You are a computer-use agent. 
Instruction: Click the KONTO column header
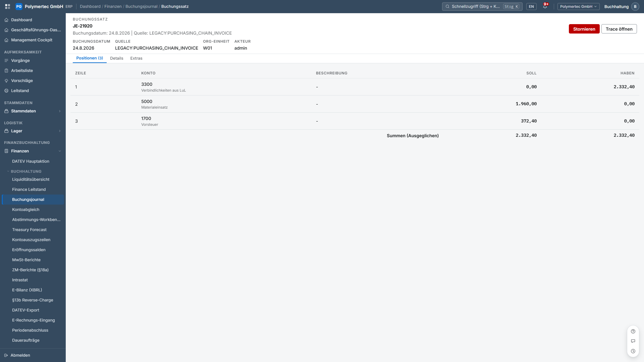coord(148,73)
